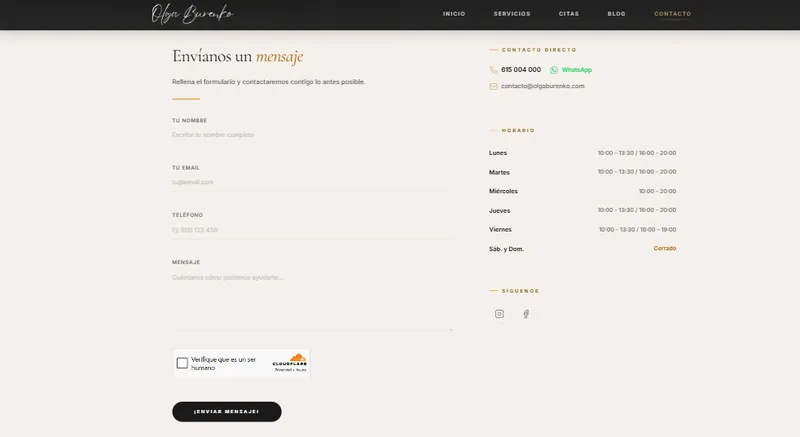
Task: Click the email envelope icon
Action: 493,86
